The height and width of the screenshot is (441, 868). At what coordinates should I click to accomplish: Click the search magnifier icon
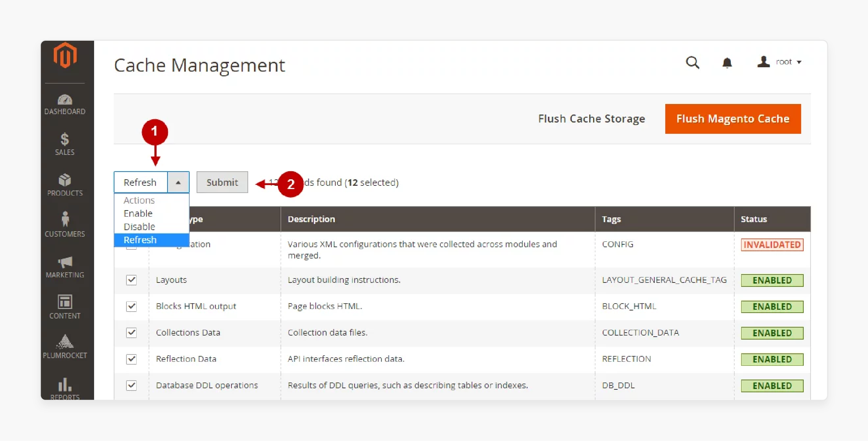693,63
